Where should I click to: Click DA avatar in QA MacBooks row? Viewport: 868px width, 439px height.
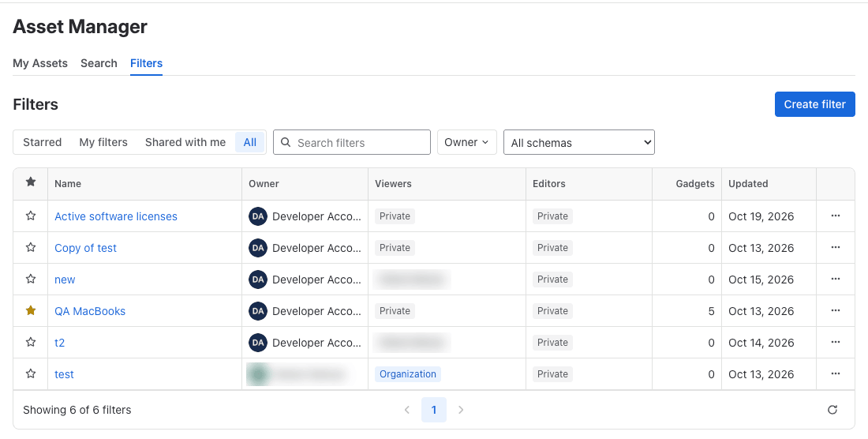(x=258, y=311)
